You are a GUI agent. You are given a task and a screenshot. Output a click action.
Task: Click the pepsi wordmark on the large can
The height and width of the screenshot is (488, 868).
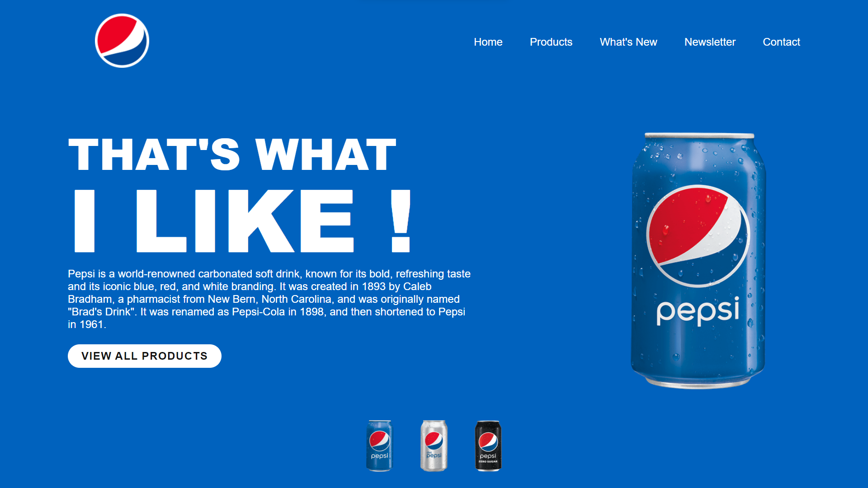click(x=698, y=310)
